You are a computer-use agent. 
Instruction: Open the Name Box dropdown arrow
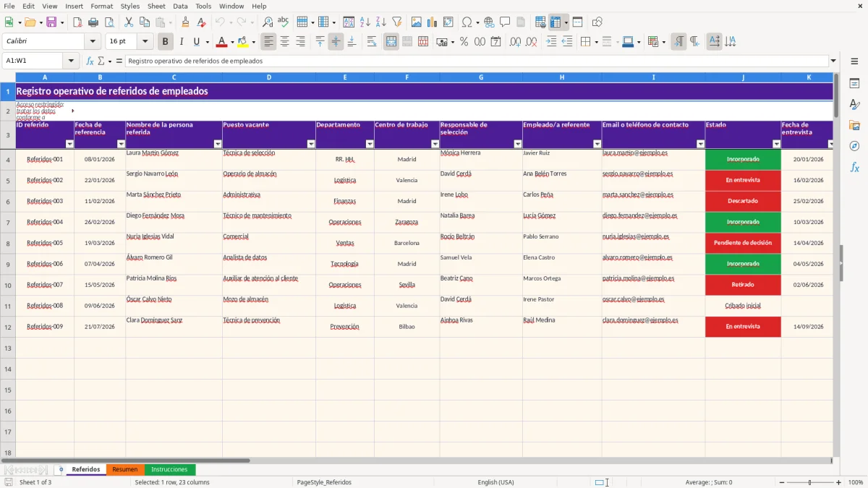[71, 61]
